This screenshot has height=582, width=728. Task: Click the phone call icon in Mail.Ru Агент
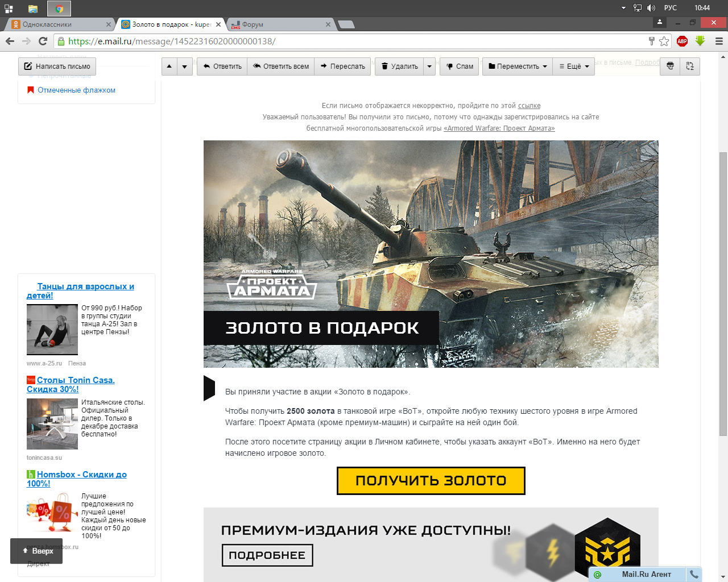(694, 575)
